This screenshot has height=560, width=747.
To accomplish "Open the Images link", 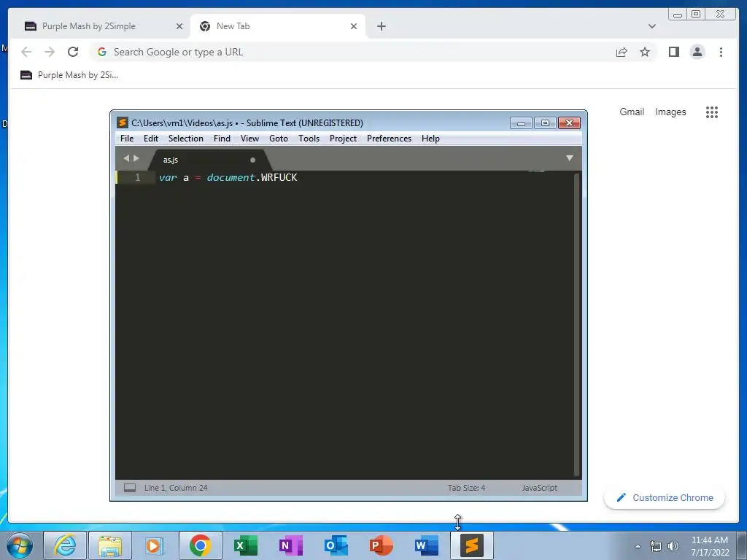I will pos(670,112).
